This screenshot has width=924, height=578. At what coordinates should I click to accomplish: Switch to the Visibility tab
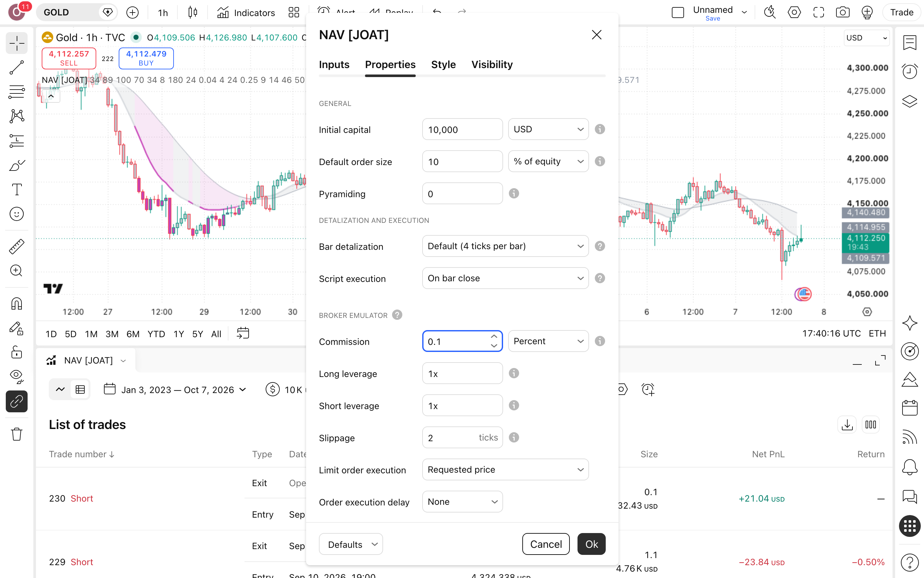(492, 64)
